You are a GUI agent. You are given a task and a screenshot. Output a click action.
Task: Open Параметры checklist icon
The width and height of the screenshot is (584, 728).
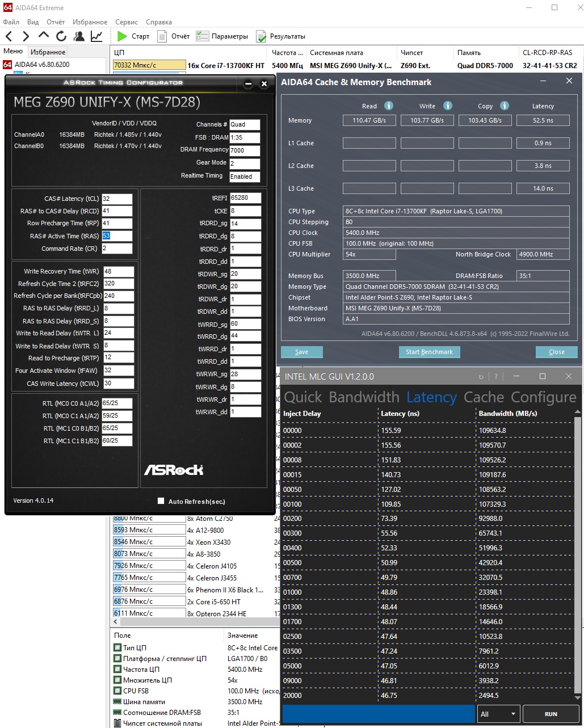tap(202, 36)
